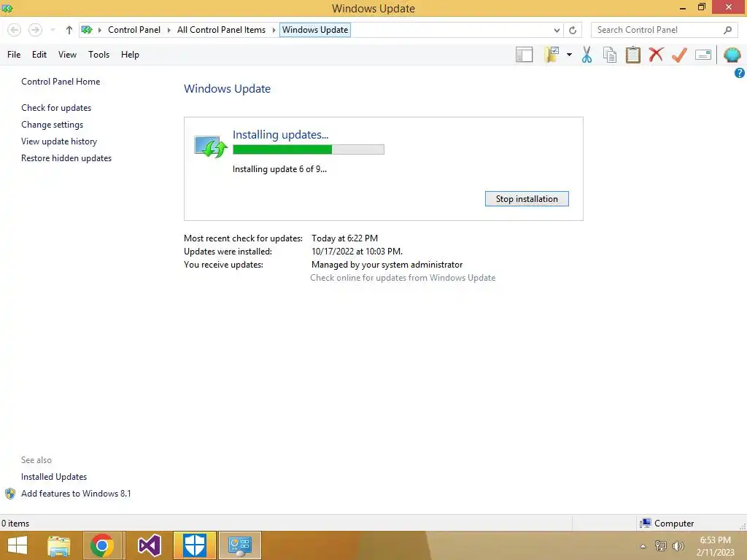The width and height of the screenshot is (747, 560).
Task: Open File Explorer from taskbar
Action: coord(59,545)
